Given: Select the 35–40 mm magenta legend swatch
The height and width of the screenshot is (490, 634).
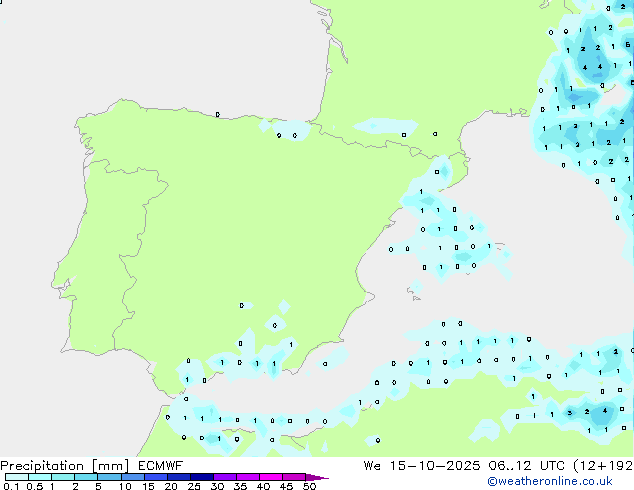Looking at the screenshot, I should (x=248, y=477).
